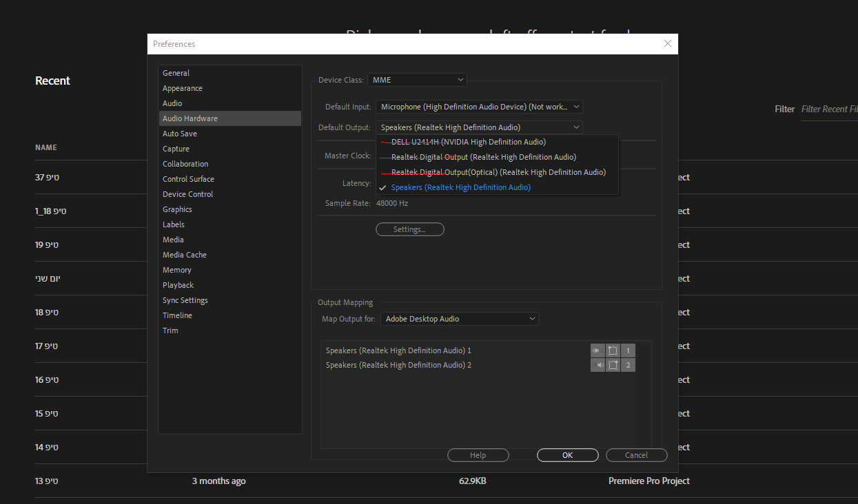Collapse the Default Output Speakers dropdown
The image size is (858, 504).
pyautogui.click(x=479, y=127)
